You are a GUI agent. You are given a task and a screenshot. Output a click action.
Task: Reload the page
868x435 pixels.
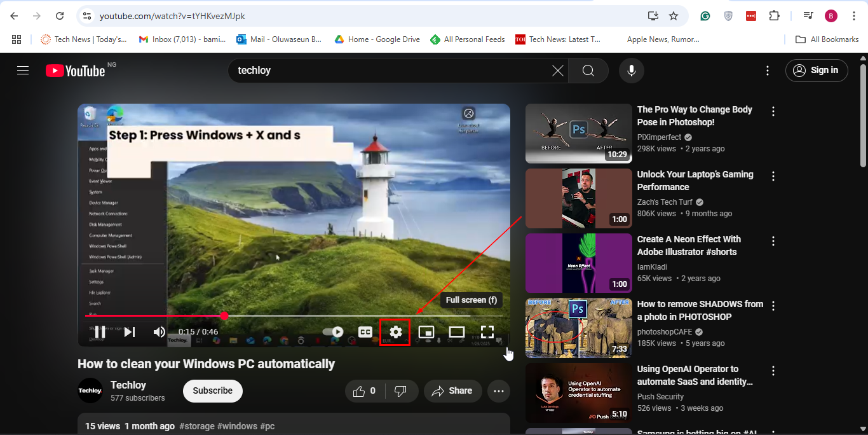point(60,16)
